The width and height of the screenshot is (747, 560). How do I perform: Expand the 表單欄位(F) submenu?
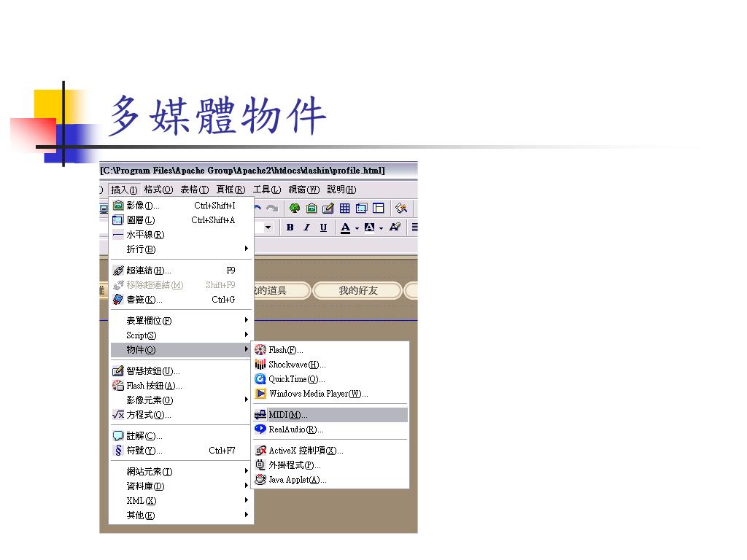[181, 321]
